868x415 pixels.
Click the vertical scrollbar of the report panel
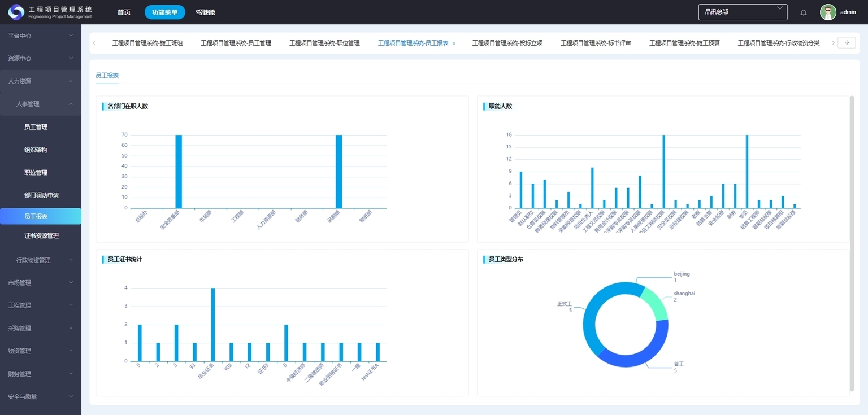point(852,243)
